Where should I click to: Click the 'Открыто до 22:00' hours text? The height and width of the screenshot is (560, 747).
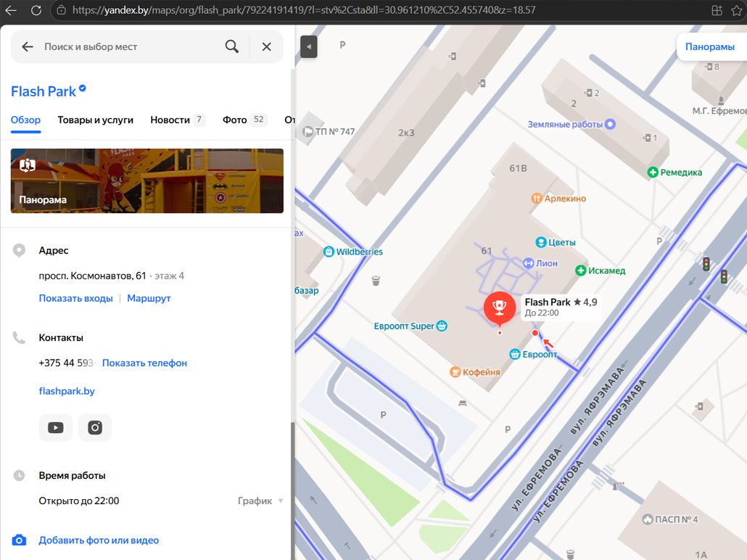coord(78,501)
